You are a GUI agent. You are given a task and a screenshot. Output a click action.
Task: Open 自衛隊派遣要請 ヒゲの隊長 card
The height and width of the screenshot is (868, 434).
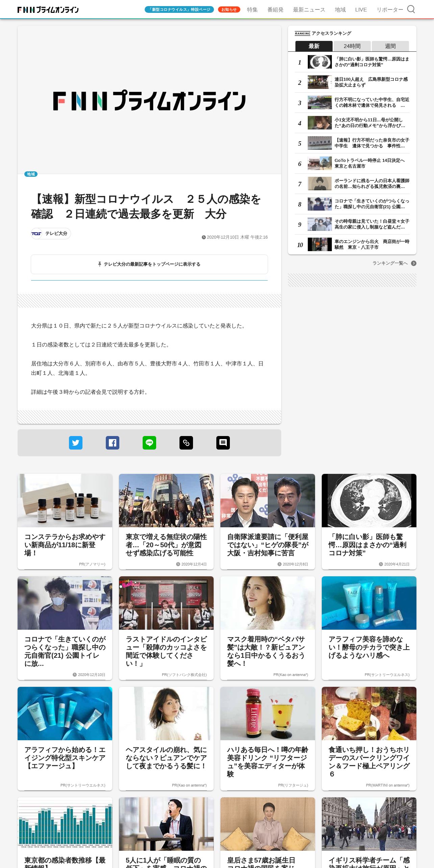[268, 522]
